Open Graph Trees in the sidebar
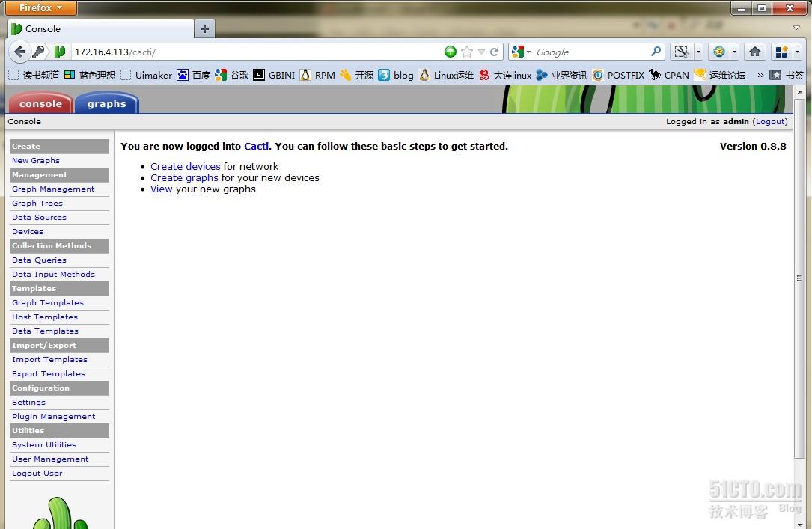Screen dimensions: 812x529 tap(37, 203)
